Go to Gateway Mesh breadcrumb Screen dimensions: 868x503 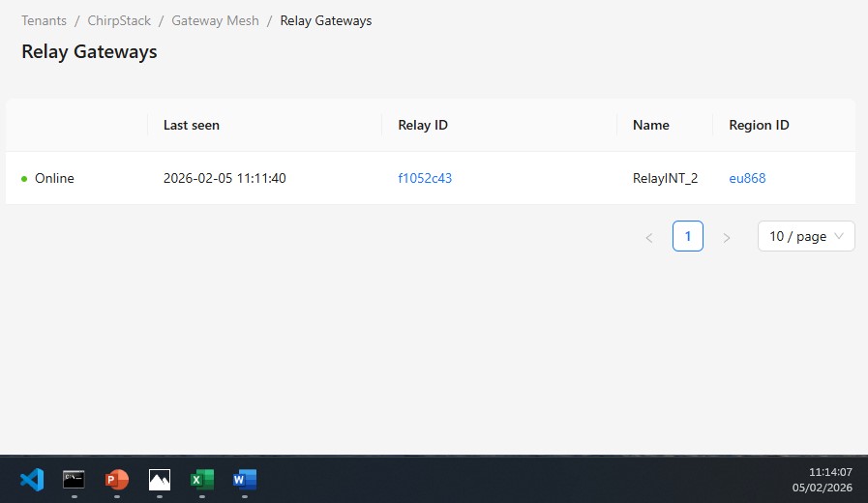pyautogui.click(x=215, y=20)
